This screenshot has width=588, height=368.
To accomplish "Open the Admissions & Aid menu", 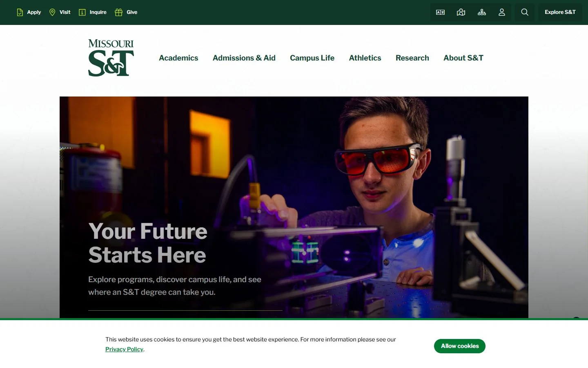I will click(244, 58).
